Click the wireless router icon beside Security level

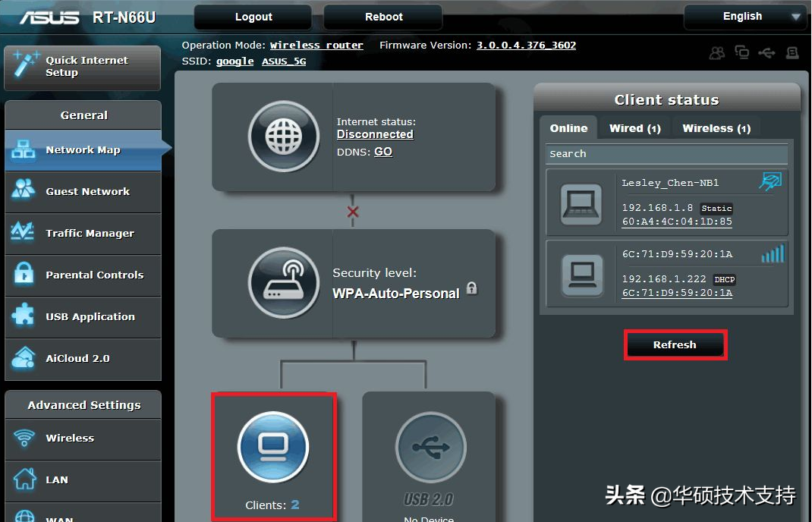pos(283,283)
